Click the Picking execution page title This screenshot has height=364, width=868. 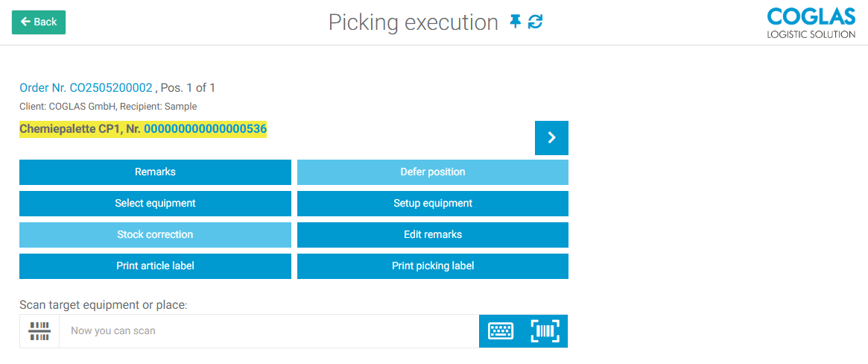point(413,22)
